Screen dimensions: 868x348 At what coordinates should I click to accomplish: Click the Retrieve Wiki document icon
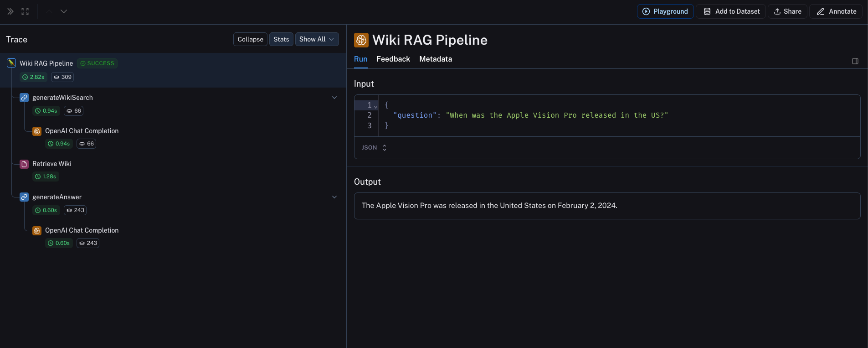[24, 164]
